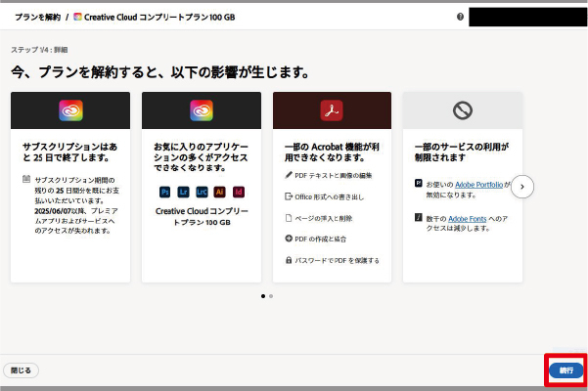Click the calendar icon on subscription card
The height and width of the screenshot is (391, 588).
[x=26, y=179]
